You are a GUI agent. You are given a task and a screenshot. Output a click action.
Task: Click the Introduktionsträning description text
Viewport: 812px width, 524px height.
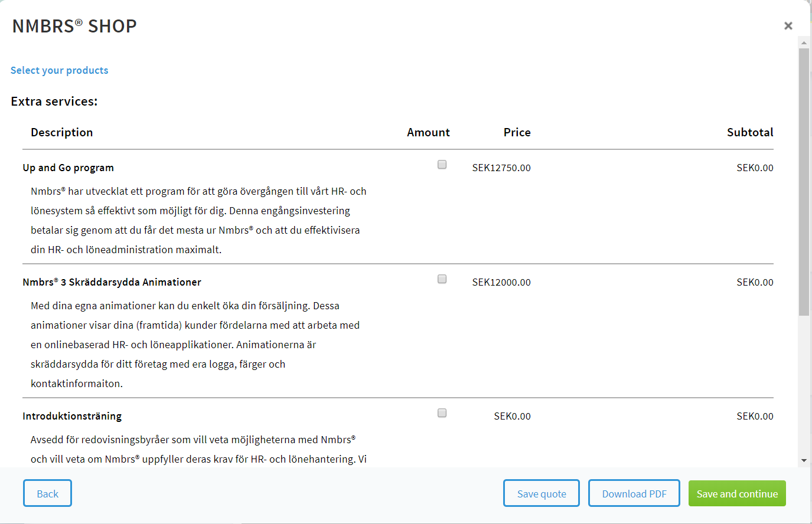click(198, 449)
